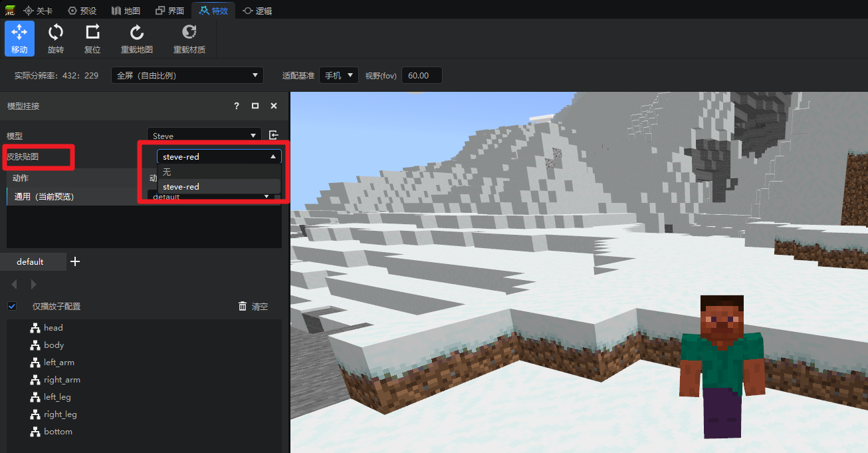
Task: Select the right_leg bone
Action: tap(54, 414)
